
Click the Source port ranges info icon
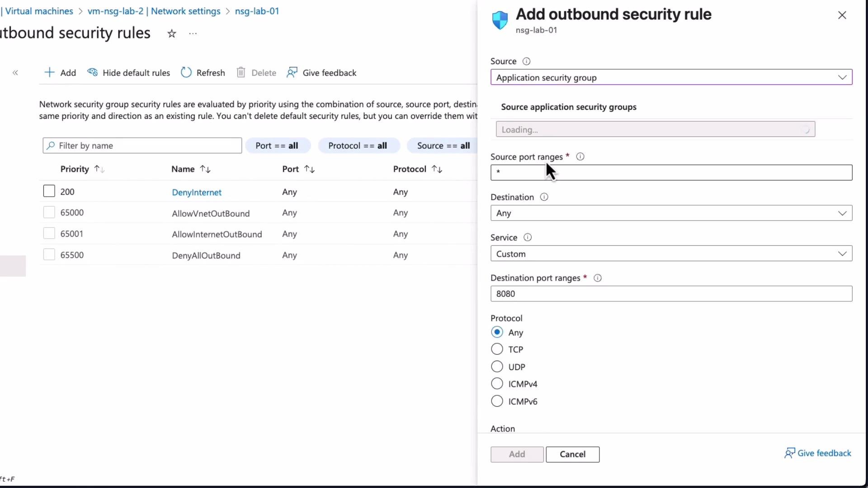[580, 156]
